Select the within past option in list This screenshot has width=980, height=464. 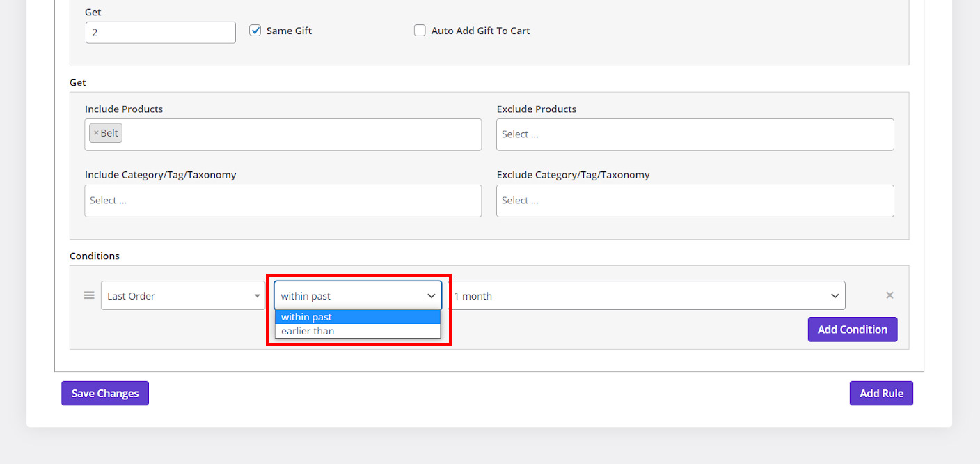[x=358, y=317]
